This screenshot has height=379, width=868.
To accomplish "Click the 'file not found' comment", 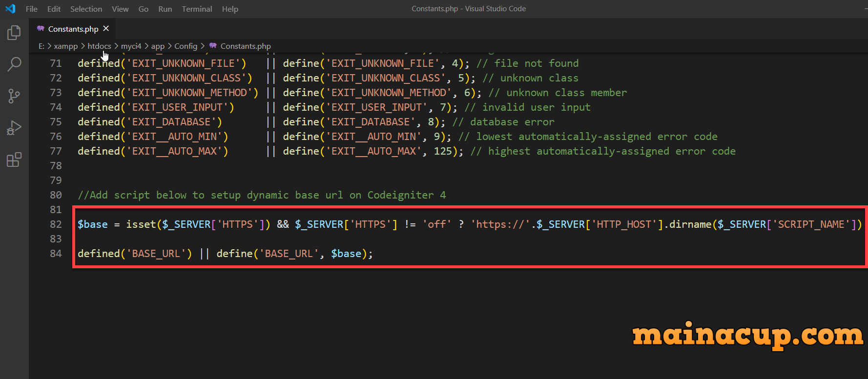I will click(x=528, y=63).
